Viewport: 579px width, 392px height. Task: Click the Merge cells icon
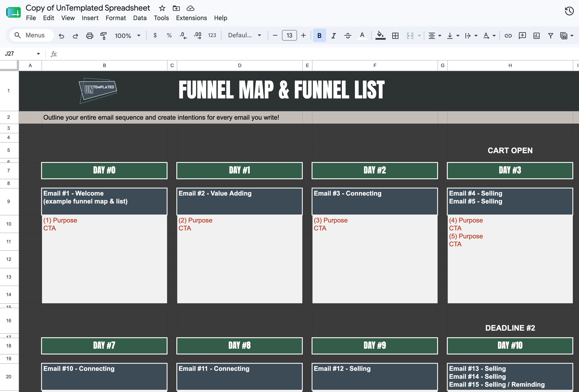[x=410, y=36]
